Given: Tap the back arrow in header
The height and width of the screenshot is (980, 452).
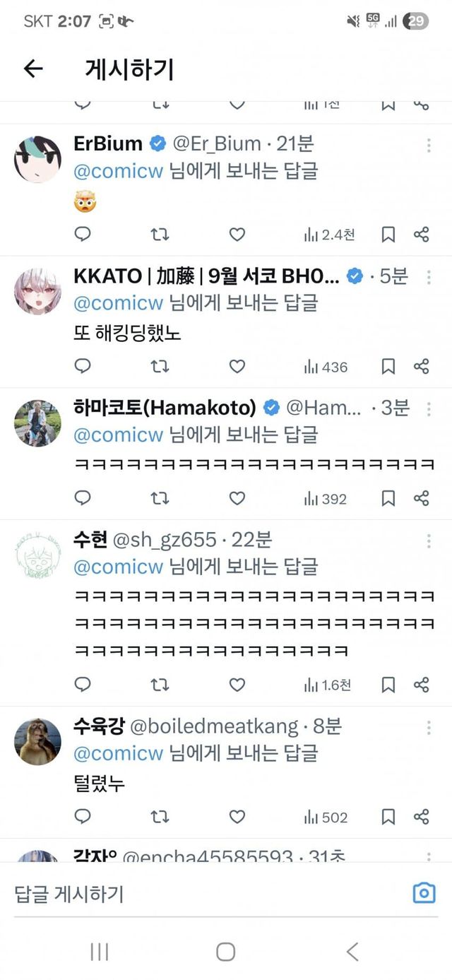Looking at the screenshot, I should [33, 69].
